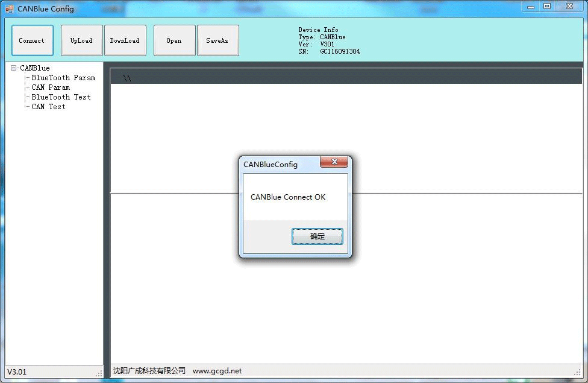Confirm the dialog with 确定 button
This screenshot has height=383, width=588.
click(x=317, y=236)
